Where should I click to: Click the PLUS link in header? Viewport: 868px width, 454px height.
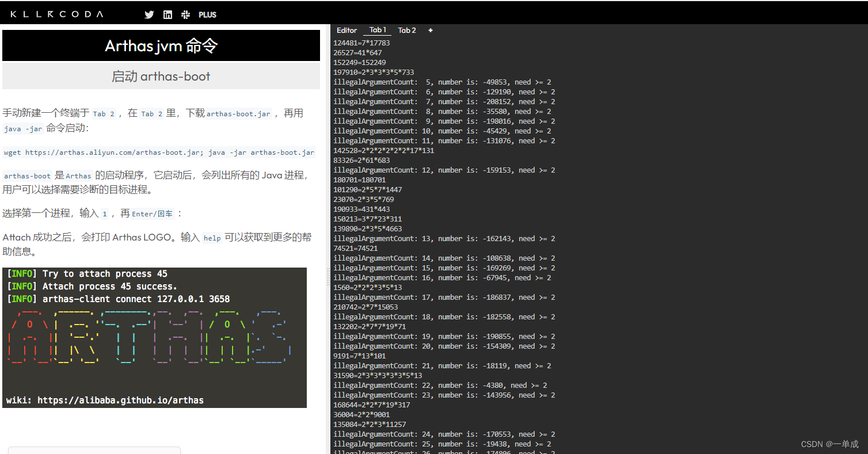207,15
